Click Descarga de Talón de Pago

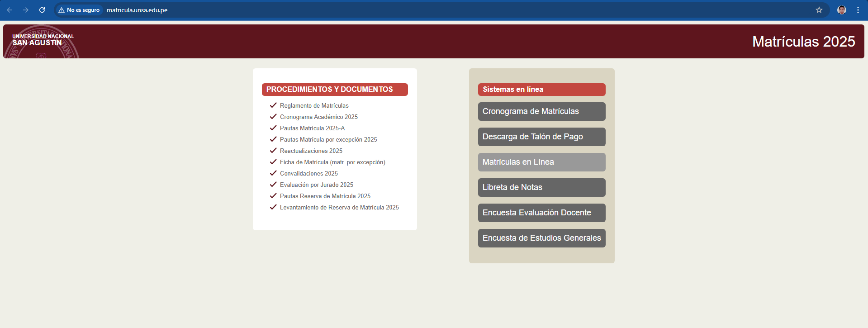[x=541, y=137]
